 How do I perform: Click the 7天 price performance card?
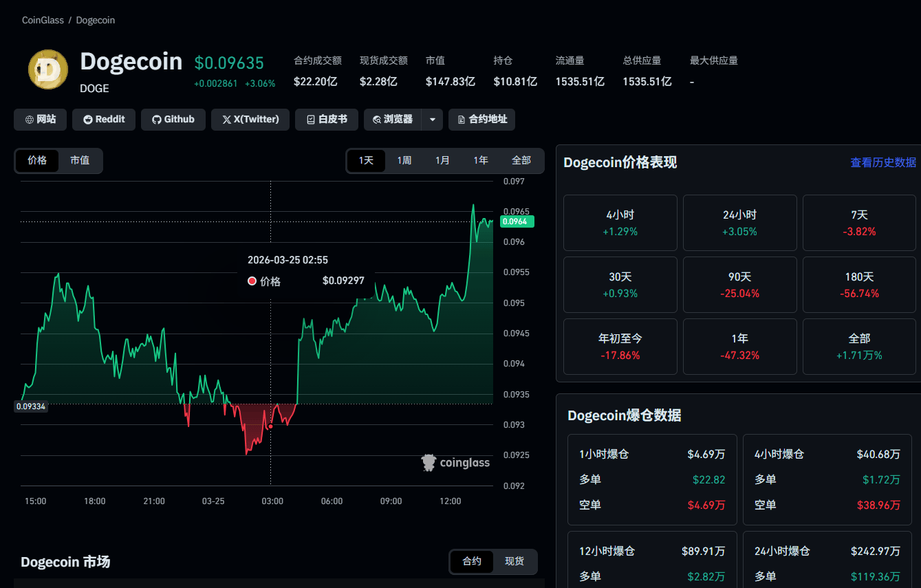pyautogui.click(x=859, y=223)
